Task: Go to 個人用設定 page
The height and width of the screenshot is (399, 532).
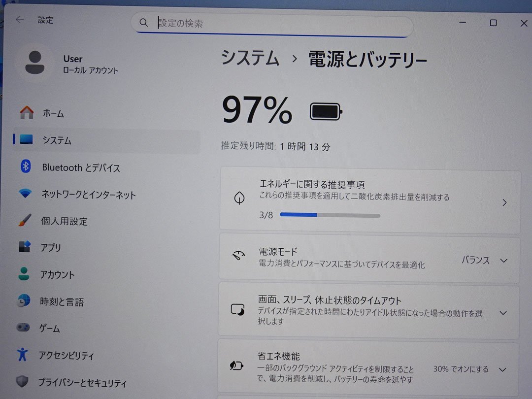Action: pos(106,221)
